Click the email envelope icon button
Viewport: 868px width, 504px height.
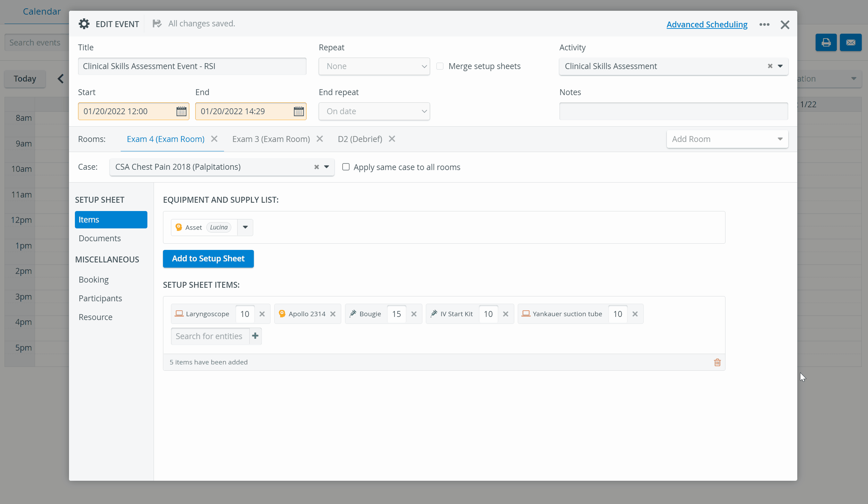pos(851,42)
